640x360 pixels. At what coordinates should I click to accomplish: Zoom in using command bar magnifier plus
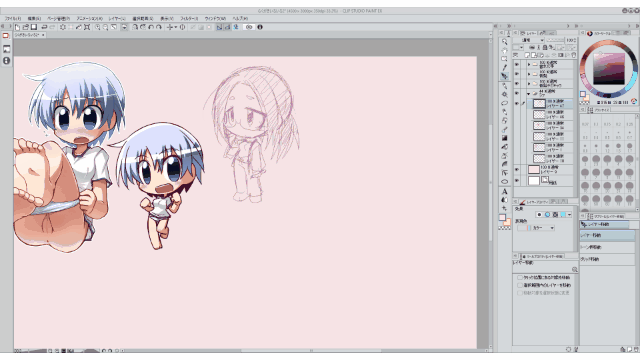coord(98,27)
